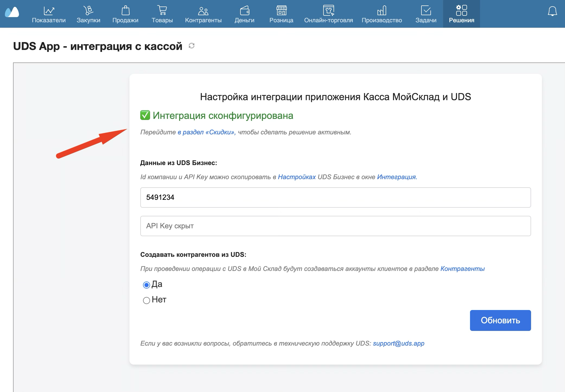
Task: Open the Настройках link
Action: (x=297, y=177)
